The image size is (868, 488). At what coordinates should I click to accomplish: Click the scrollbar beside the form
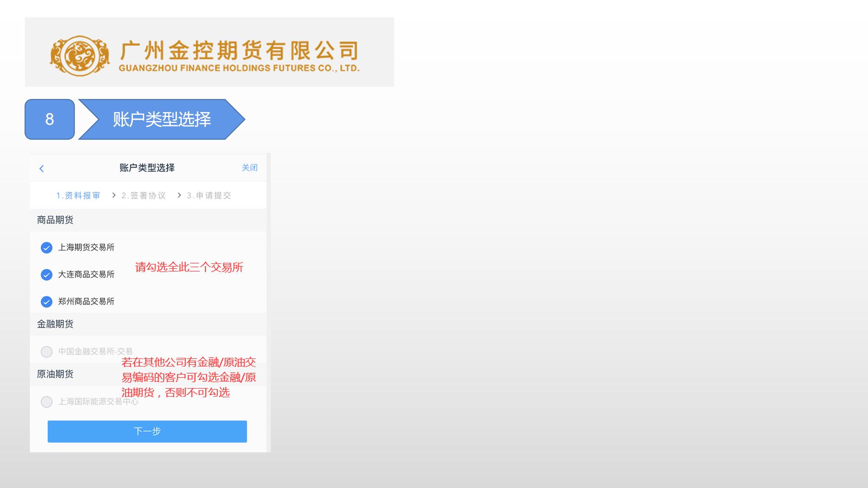(269, 303)
